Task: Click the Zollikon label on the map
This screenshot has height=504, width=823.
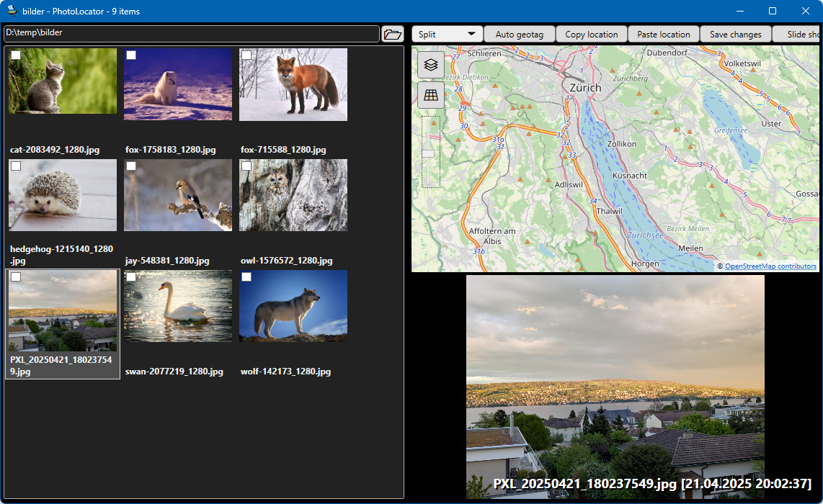Action: [x=622, y=144]
